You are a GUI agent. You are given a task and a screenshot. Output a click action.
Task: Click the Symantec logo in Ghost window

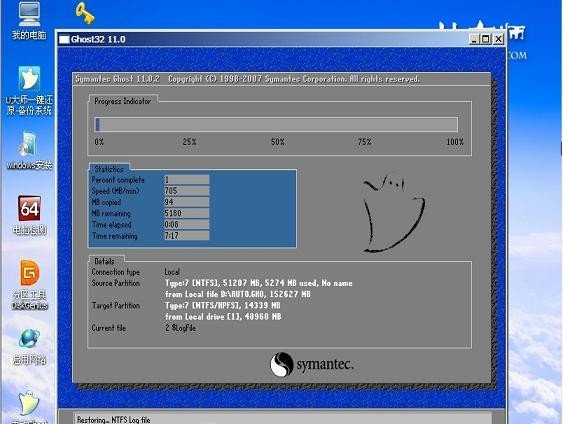(x=312, y=364)
